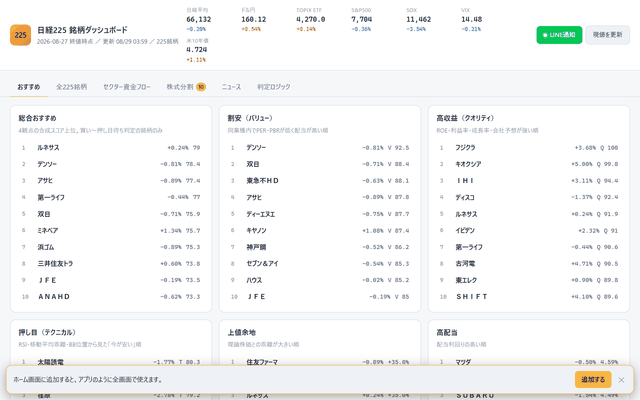640x400 pixels.
Task: Open アサヒ row in 総合おすすめ list
Action: tap(111, 181)
